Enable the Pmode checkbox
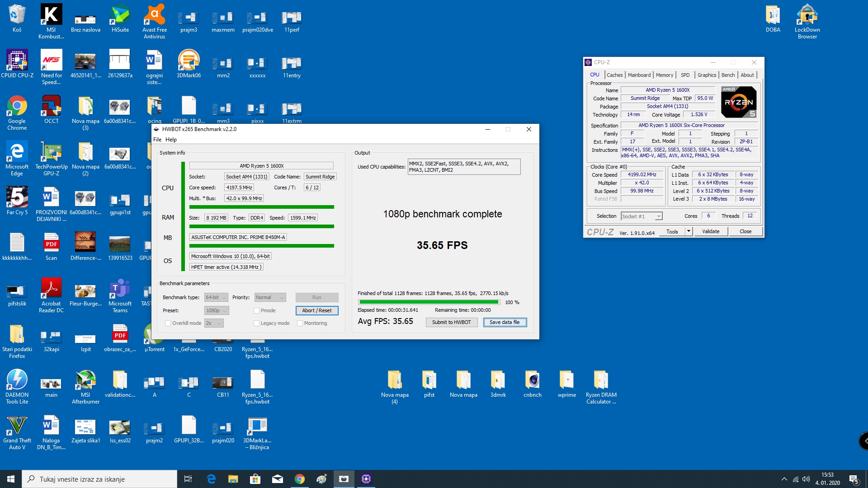This screenshot has width=868, height=488. (x=256, y=310)
